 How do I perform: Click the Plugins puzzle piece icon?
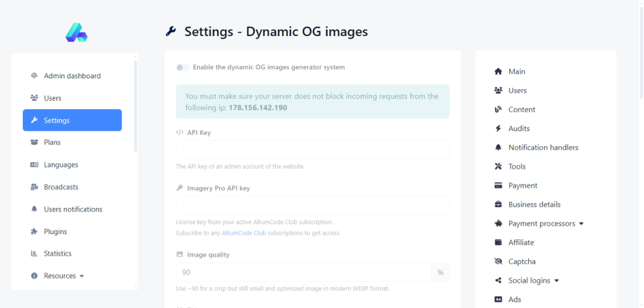(x=34, y=232)
